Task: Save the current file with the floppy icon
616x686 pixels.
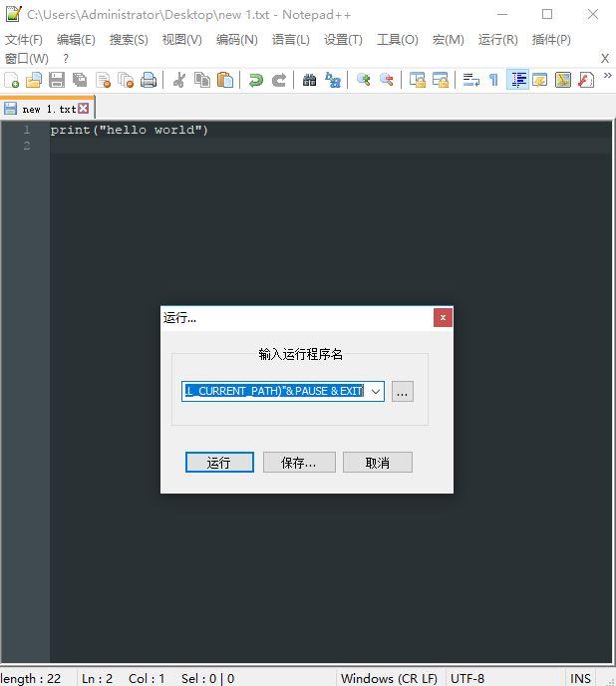Action: (57, 80)
